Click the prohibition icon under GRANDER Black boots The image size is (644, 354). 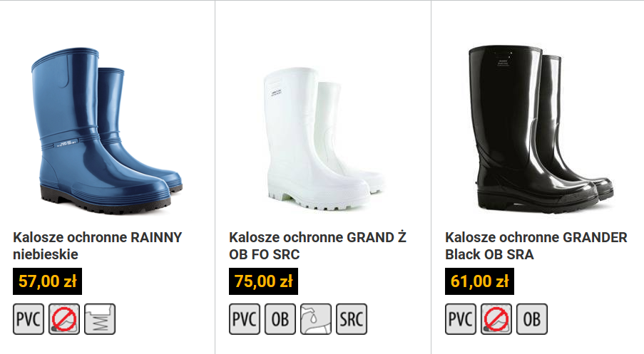(x=496, y=319)
